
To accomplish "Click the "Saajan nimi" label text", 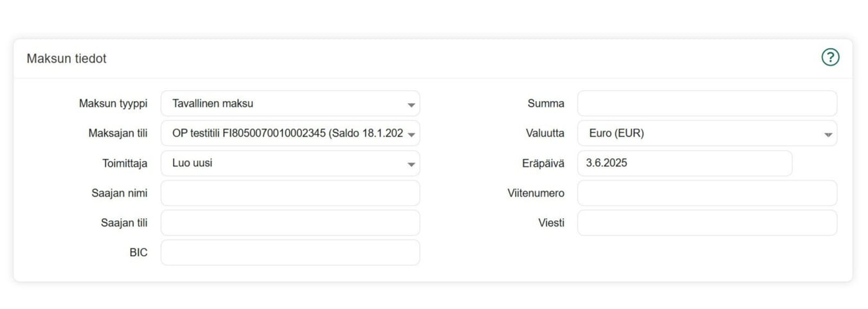I will 120,193.
